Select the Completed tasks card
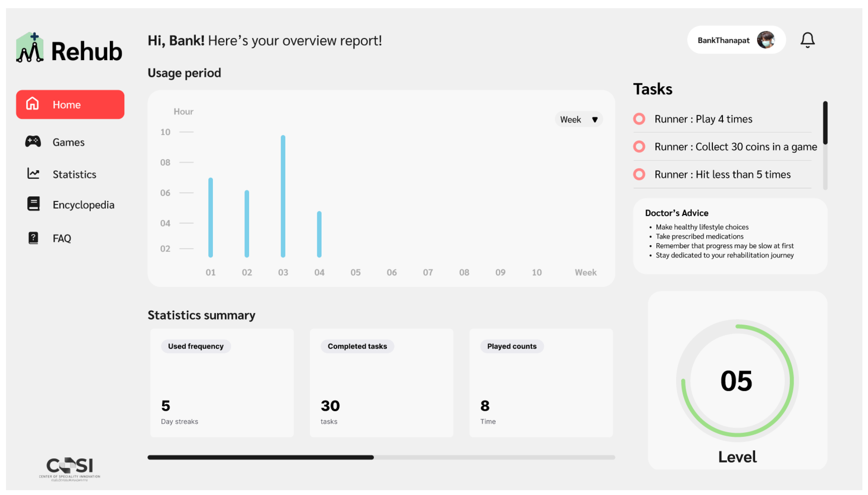This screenshot has height=495, width=868. (381, 383)
